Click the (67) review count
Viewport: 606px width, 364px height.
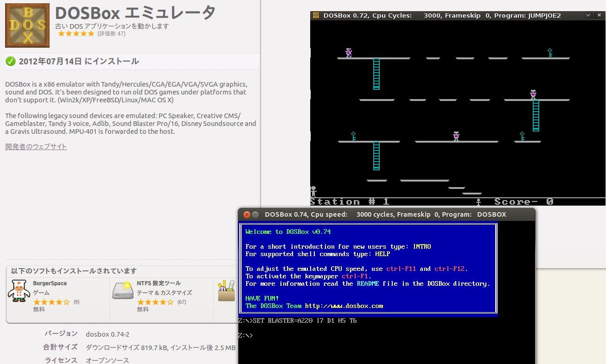click(181, 302)
